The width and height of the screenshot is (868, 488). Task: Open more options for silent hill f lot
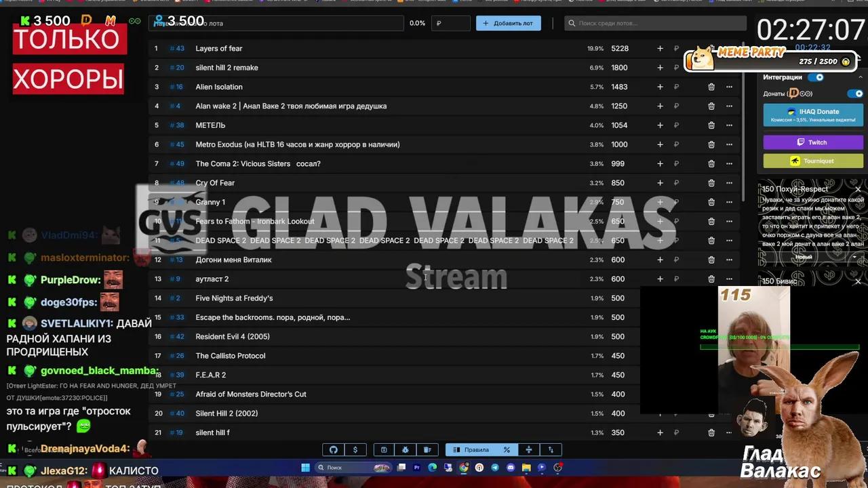coord(729,432)
